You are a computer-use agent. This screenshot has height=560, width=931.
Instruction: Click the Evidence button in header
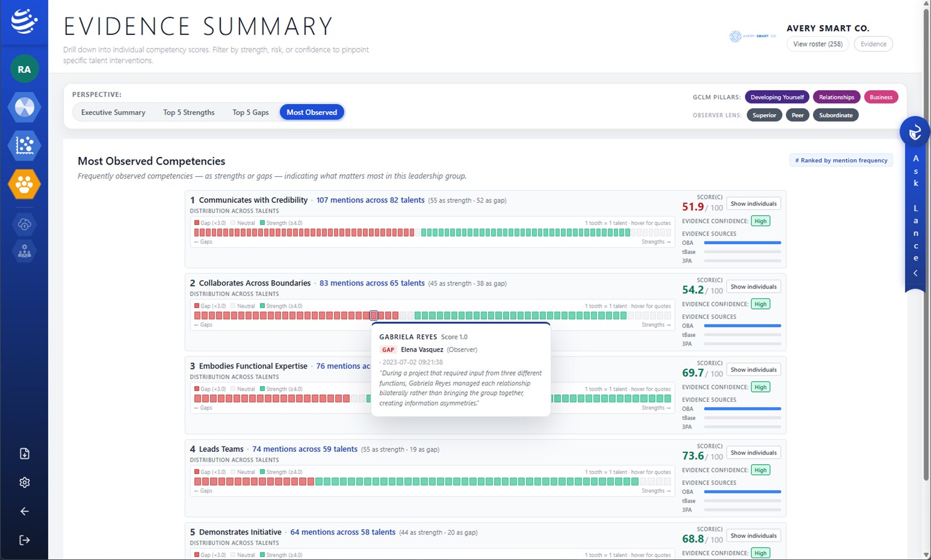point(873,44)
